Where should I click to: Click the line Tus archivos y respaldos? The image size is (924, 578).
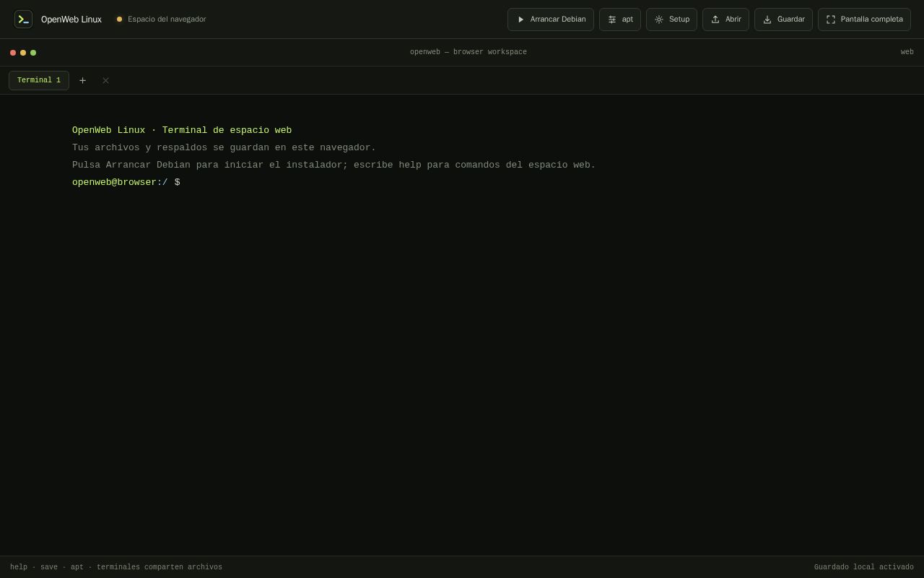(x=224, y=147)
